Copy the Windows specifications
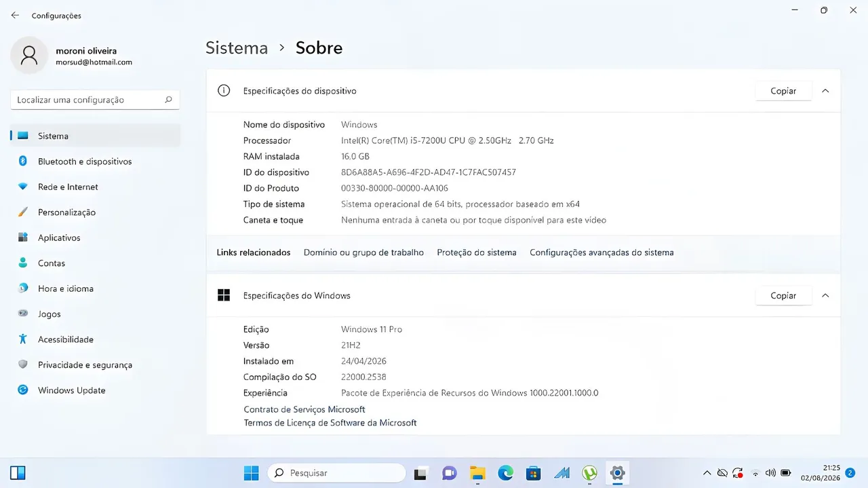 tap(783, 296)
